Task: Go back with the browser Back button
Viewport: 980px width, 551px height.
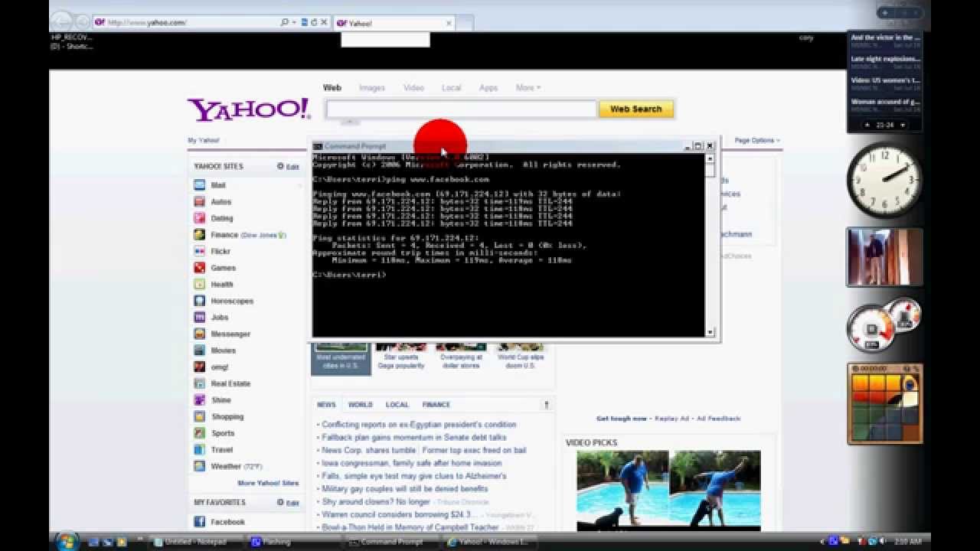Action: point(63,22)
